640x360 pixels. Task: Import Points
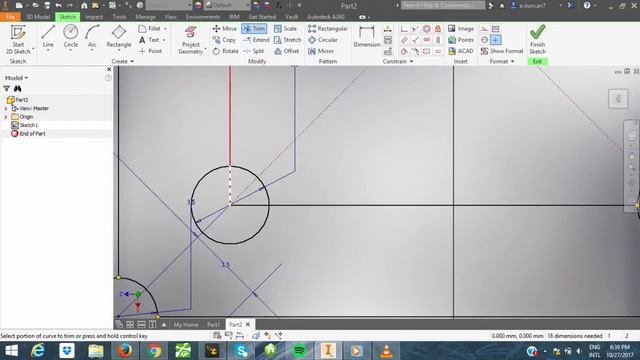(461, 40)
